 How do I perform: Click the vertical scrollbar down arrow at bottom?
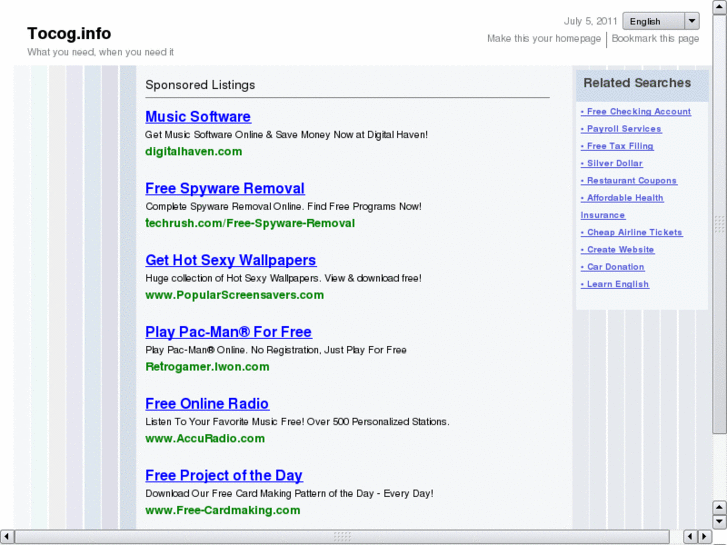[719, 522]
